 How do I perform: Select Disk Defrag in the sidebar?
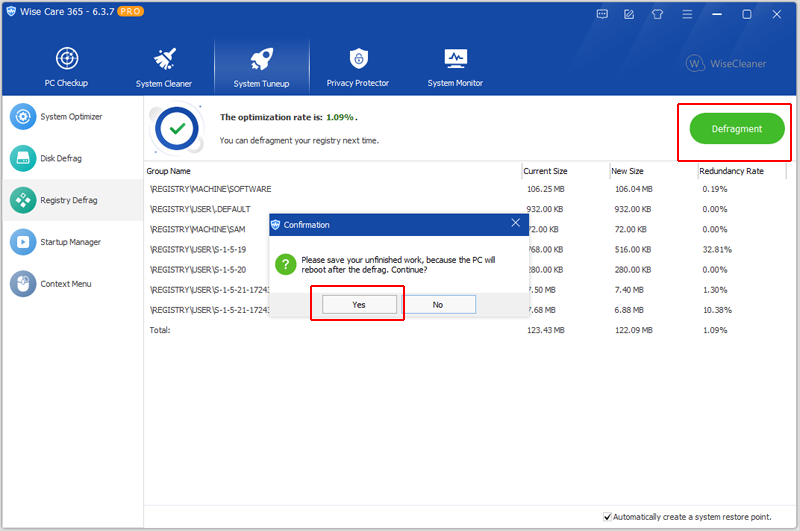pyautogui.click(x=72, y=159)
